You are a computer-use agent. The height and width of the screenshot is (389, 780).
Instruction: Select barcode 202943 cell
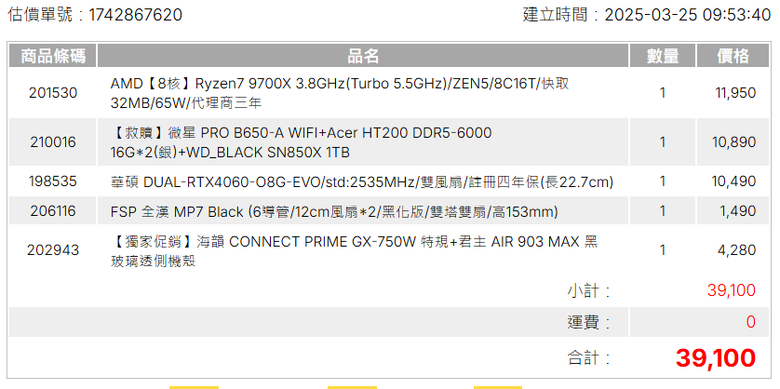click(53, 250)
